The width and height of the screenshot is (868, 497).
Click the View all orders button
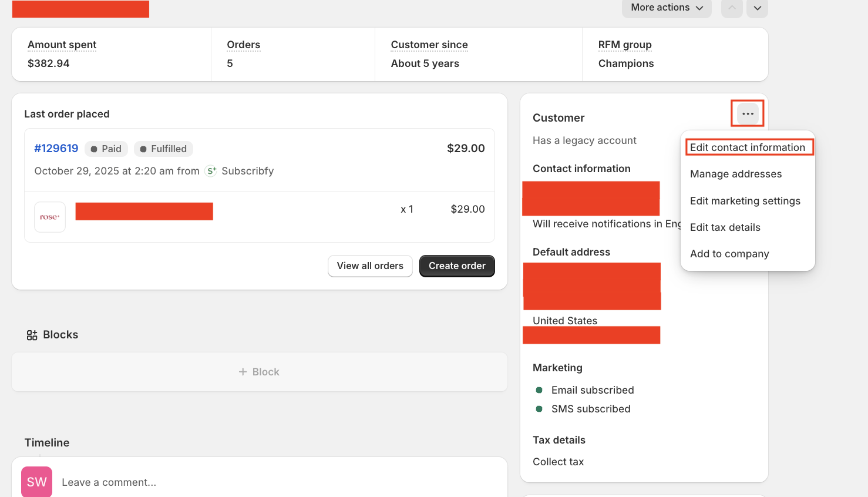pos(370,266)
